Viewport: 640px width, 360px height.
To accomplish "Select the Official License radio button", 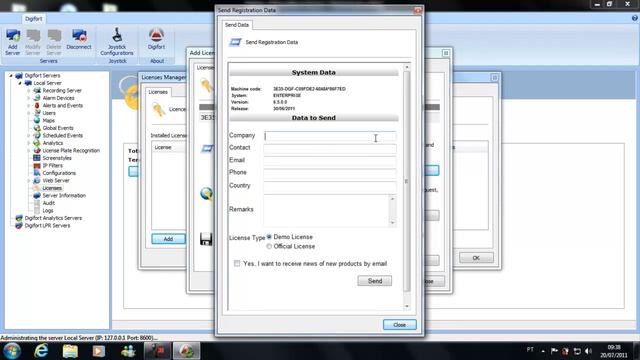I will tap(269, 246).
